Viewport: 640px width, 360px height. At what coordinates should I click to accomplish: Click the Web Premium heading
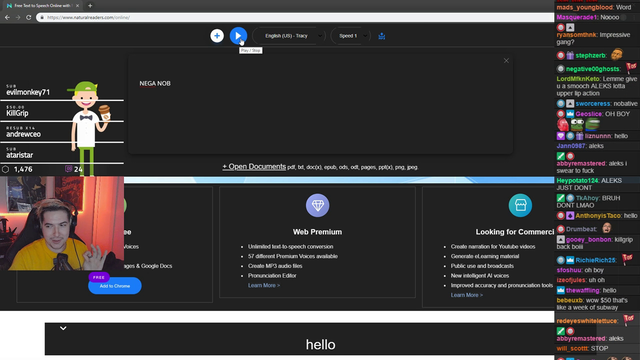click(x=317, y=232)
